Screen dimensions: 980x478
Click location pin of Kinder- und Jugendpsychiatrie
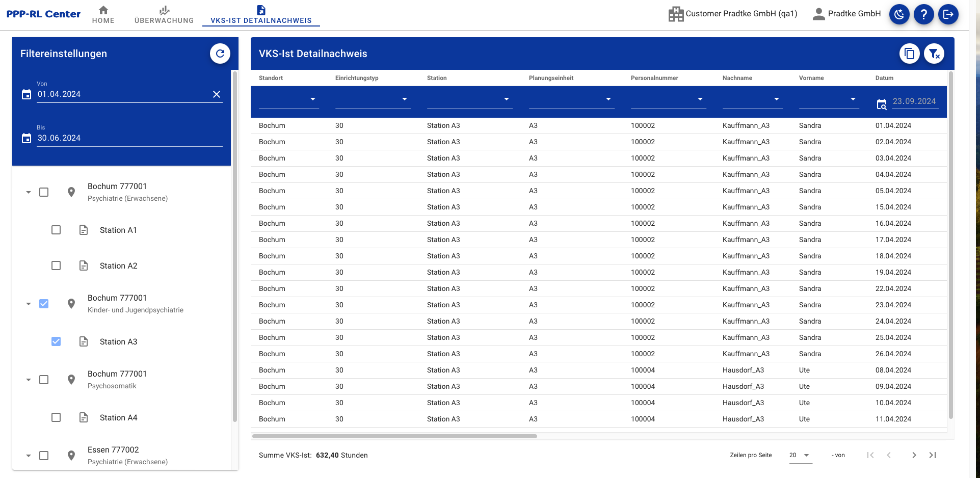pos(71,304)
